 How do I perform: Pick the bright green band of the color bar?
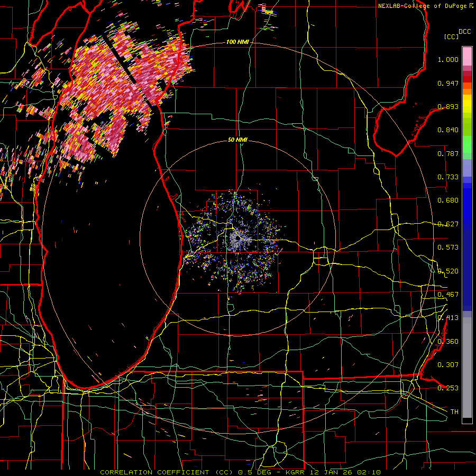(467, 144)
